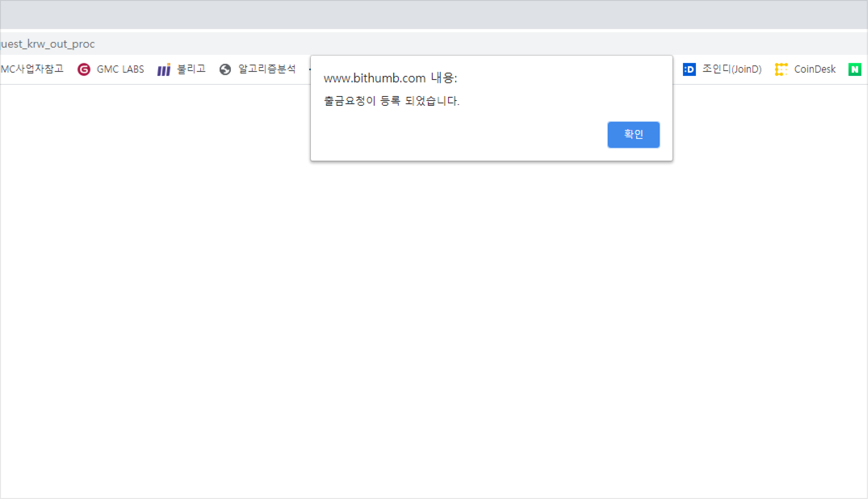The image size is (868, 499).
Task: Click the 'www.bithumb.com 내용:' dialog title
Action: pyautogui.click(x=390, y=78)
